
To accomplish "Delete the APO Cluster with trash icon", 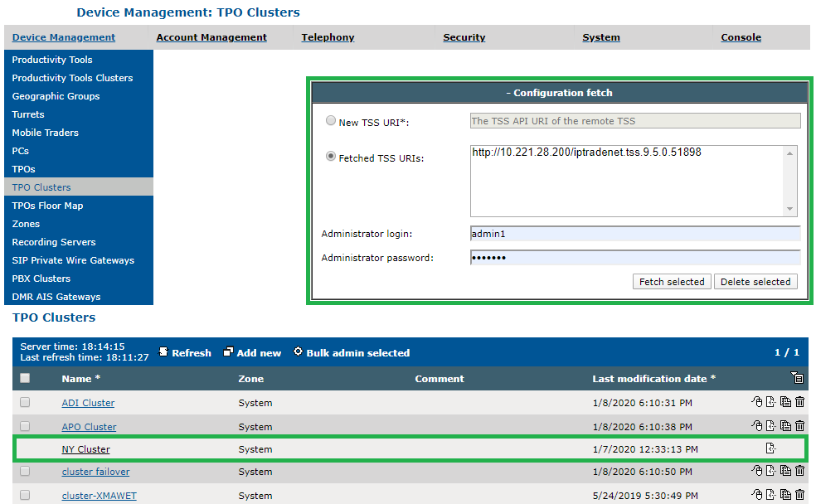I will (800, 426).
